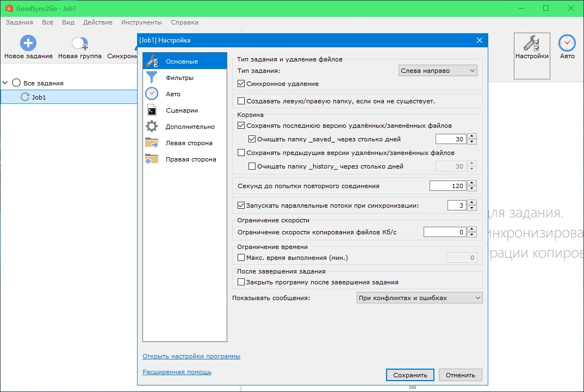Open Settings wrench icon in toolbar

tap(531, 43)
